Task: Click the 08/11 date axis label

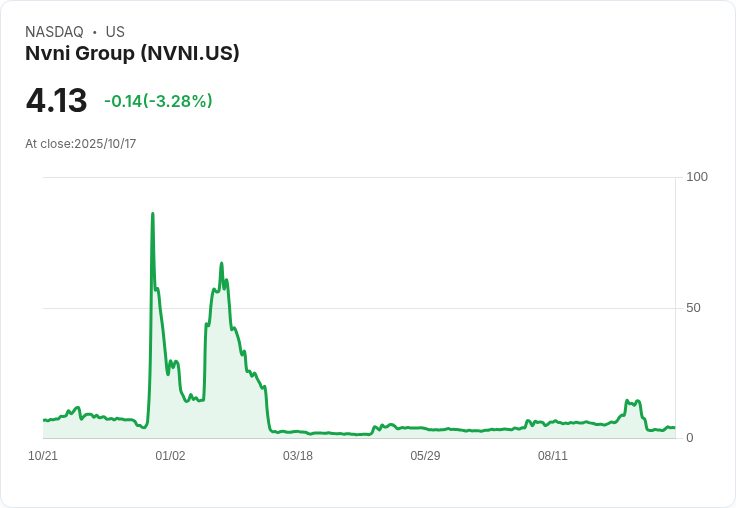Action: (x=552, y=456)
